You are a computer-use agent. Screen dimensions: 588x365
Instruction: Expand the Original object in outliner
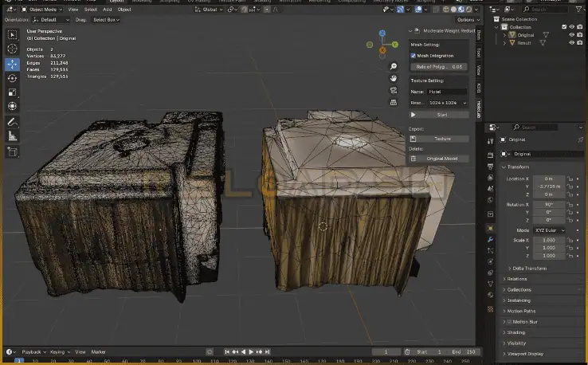(x=504, y=35)
